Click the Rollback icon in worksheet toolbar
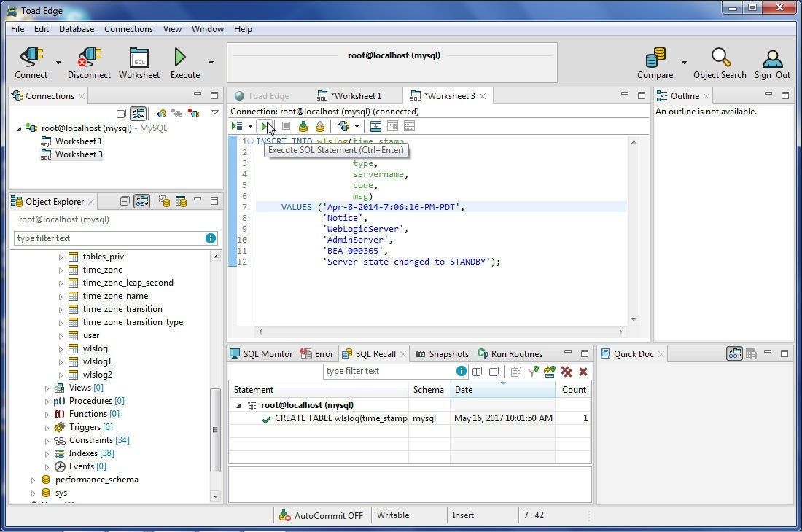802x532 pixels. click(320, 126)
